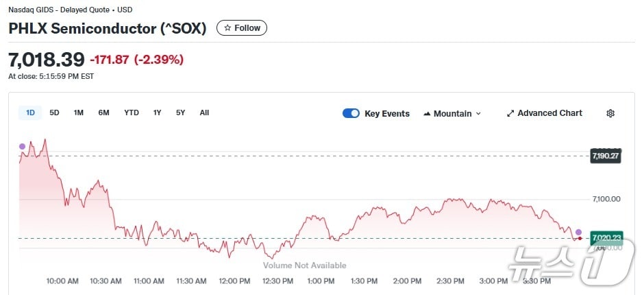Select the 1D time range tab

point(31,113)
